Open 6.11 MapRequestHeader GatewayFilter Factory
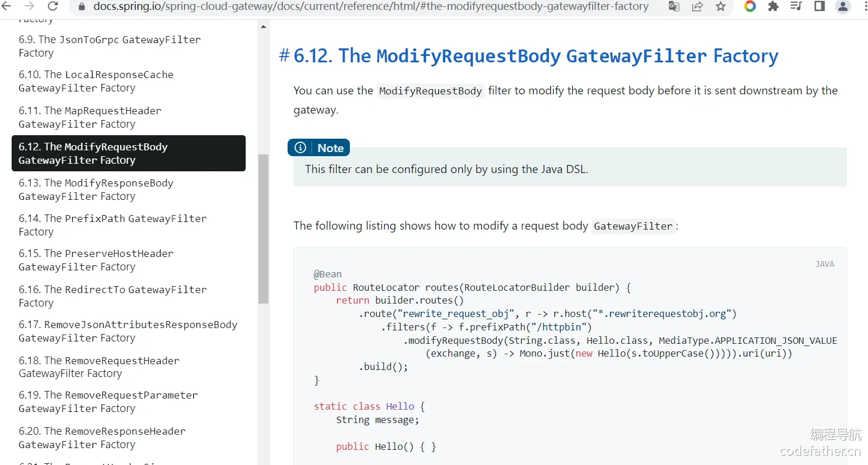Image resolution: width=868 pixels, height=465 pixels. coord(90,117)
